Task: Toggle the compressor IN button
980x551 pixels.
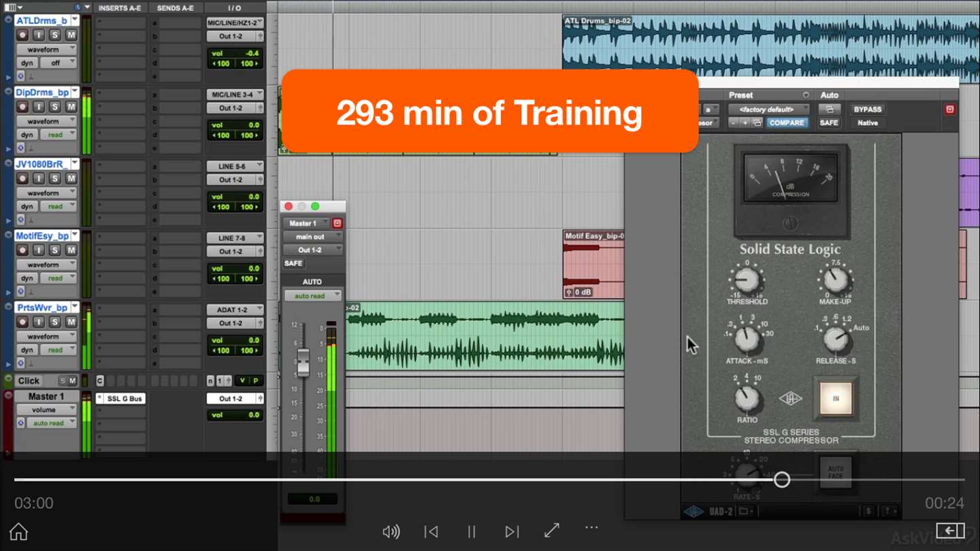Action: pyautogui.click(x=835, y=398)
